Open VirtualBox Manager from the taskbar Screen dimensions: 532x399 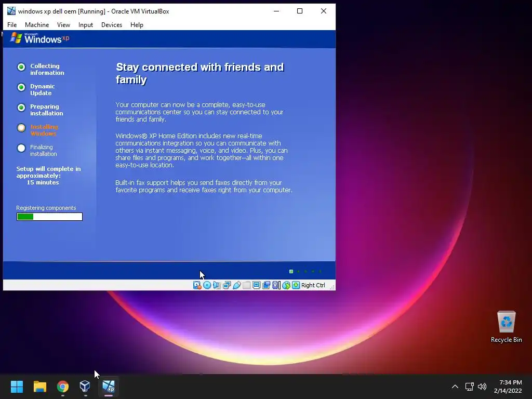tap(85, 387)
